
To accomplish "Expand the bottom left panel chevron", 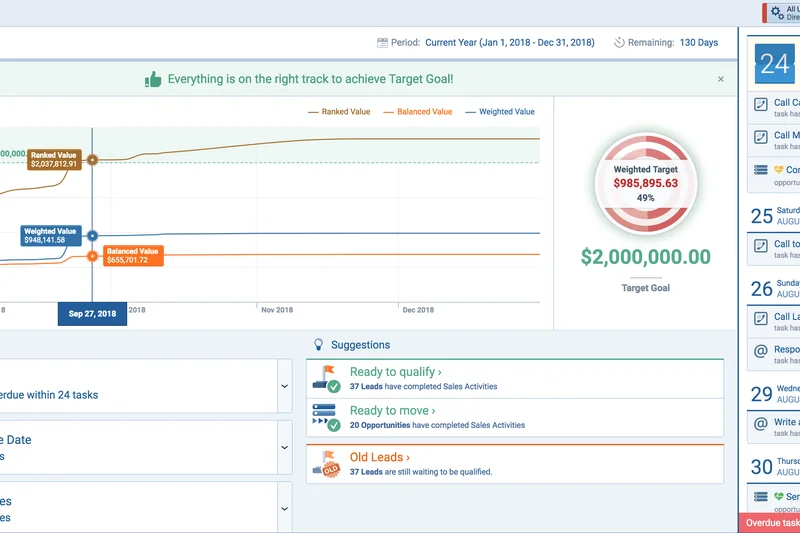I will (x=285, y=509).
